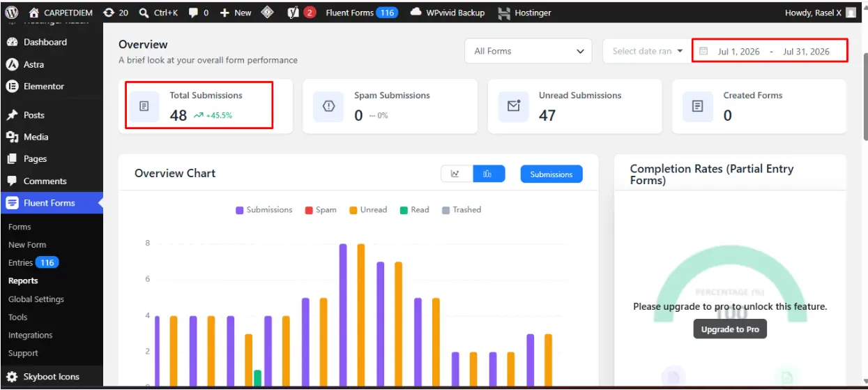Toggle Submissions legend purple swatch
The image size is (868, 390).
(x=239, y=210)
